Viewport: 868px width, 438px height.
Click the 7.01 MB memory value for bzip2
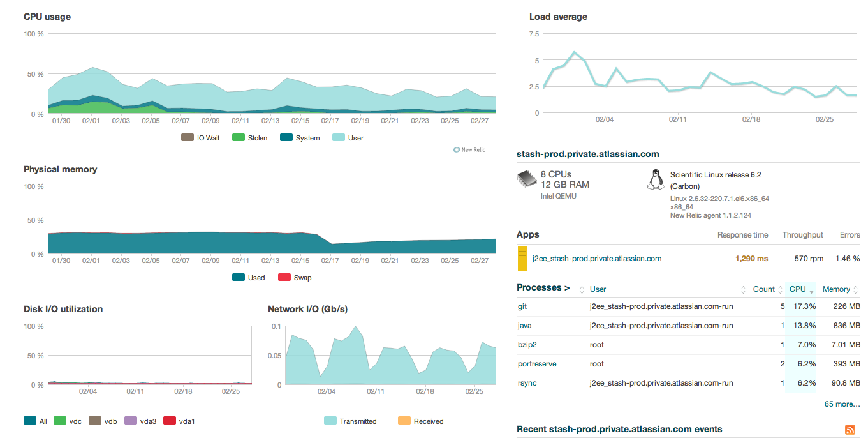pos(846,345)
